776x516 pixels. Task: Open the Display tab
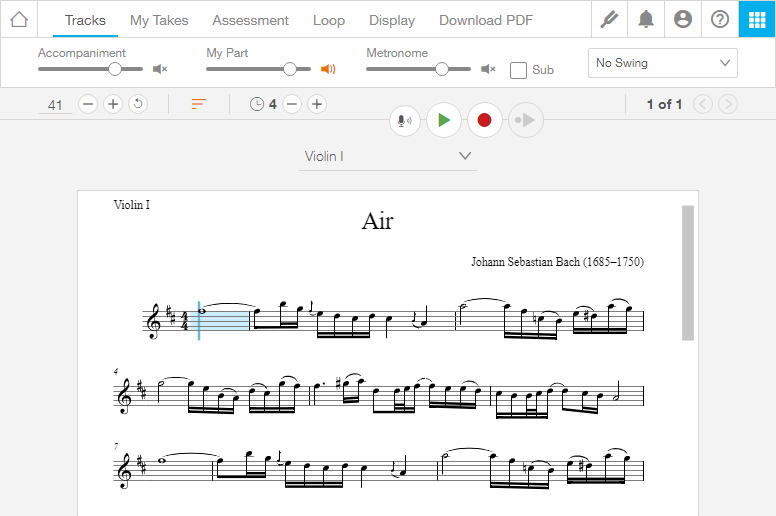point(392,20)
